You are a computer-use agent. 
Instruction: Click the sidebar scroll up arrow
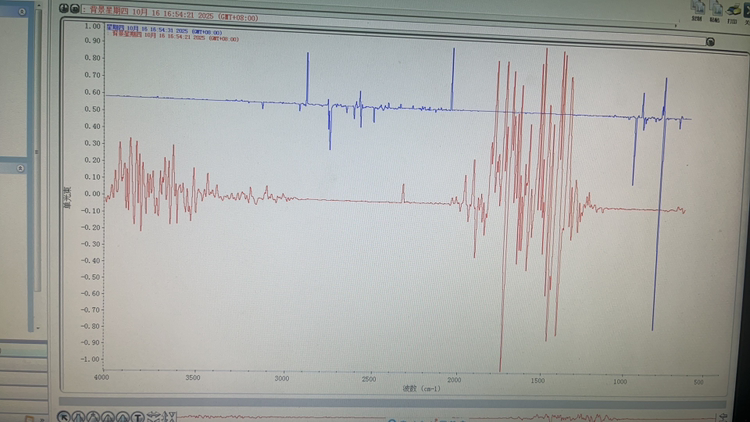pyautogui.click(x=39, y=5)
